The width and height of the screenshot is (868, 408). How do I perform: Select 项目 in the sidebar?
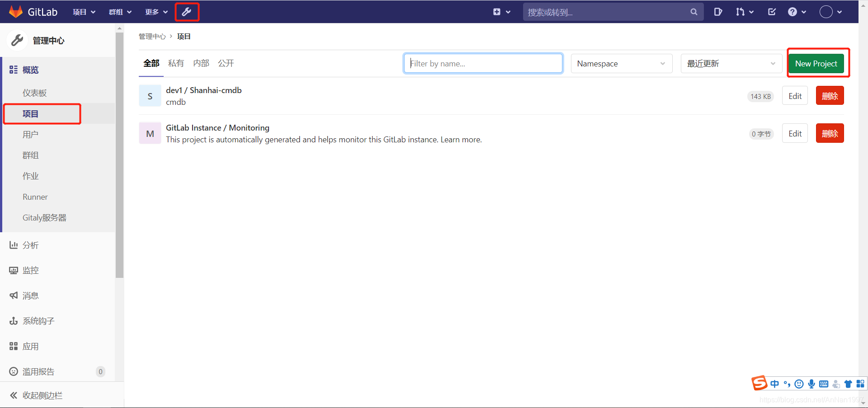[31, 113]
